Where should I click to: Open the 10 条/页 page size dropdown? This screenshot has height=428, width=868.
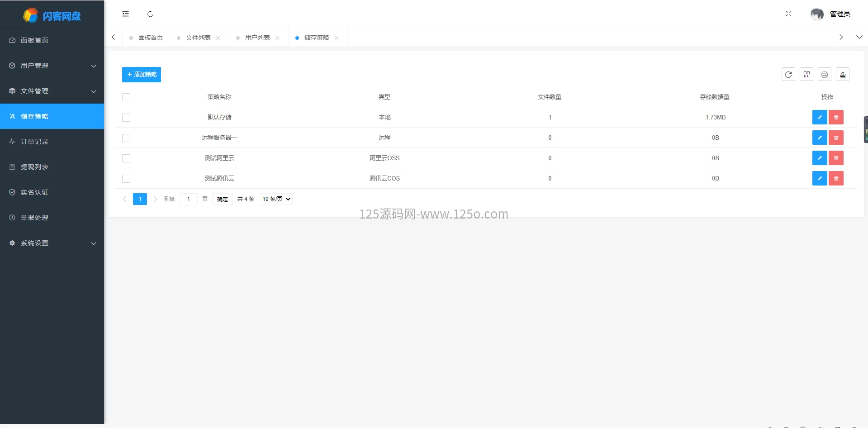tap(275, 199)
